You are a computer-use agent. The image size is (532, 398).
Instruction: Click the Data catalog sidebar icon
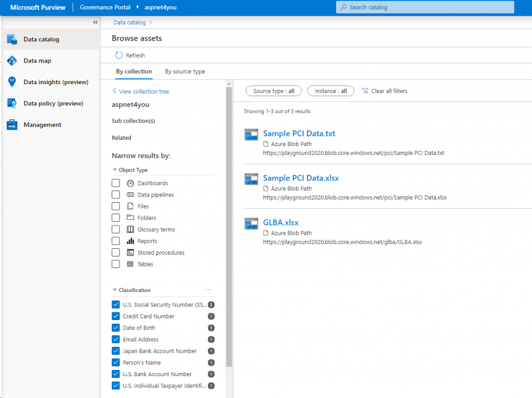click(12, 39)
